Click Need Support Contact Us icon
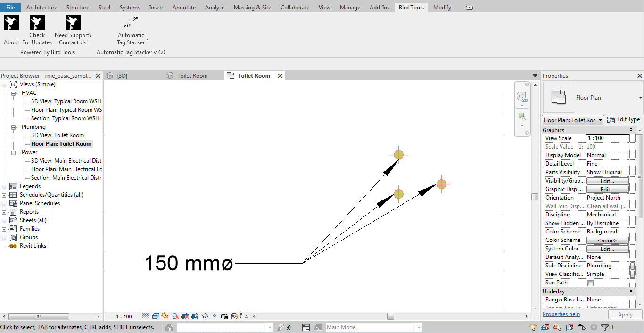644x333 pixels. [x=73, y=23]
